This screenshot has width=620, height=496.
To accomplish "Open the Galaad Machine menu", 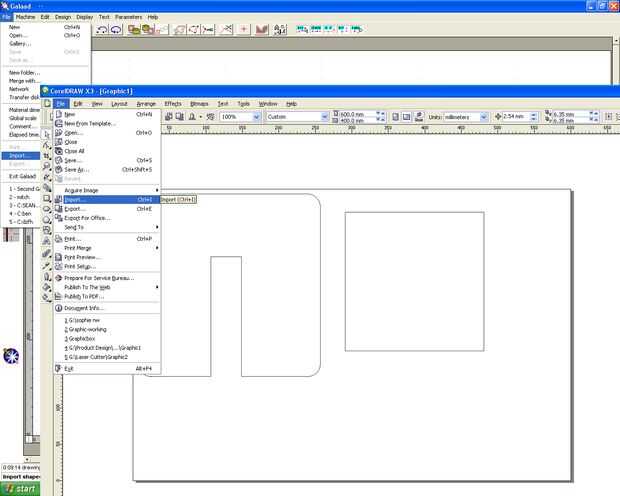I will click(x=25, y=17).
